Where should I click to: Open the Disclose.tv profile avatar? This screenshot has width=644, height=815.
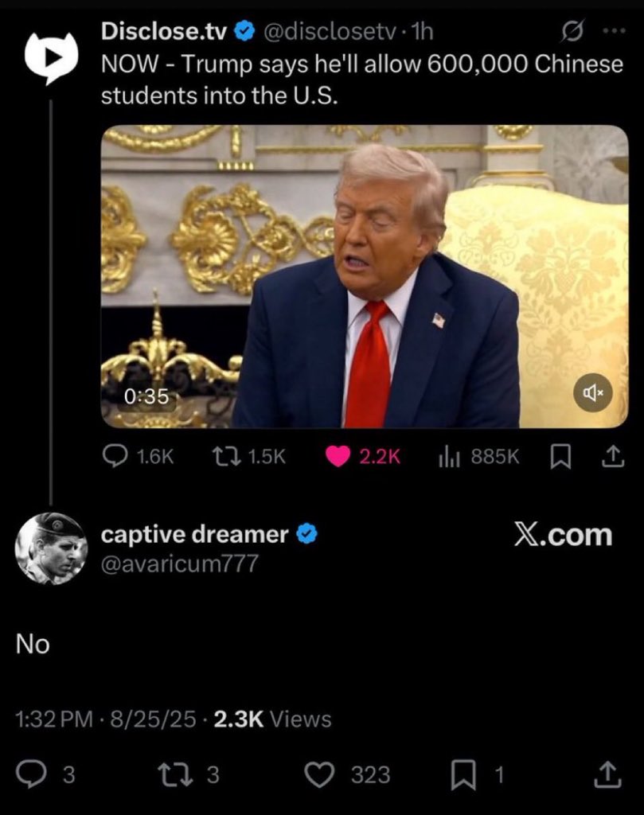tap(51, 57)
